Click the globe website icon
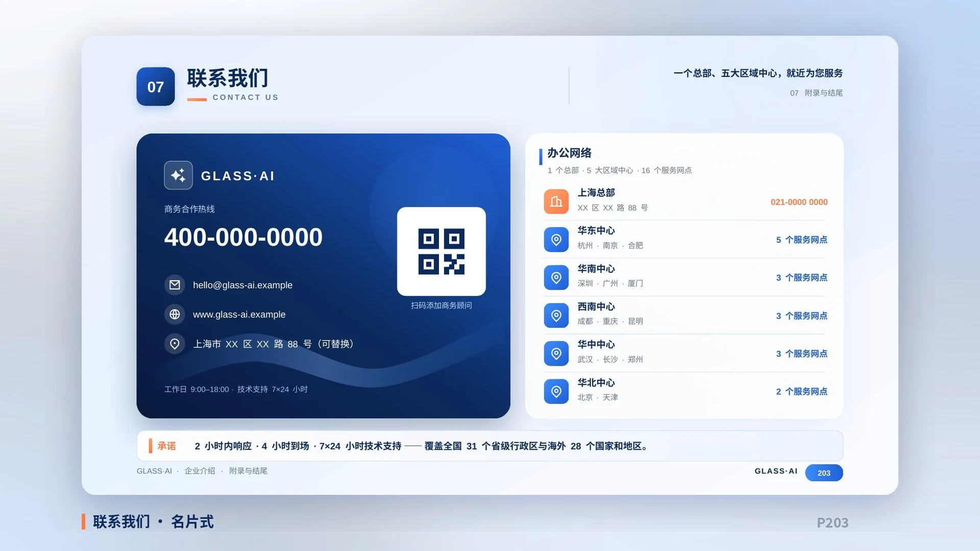This screenshot has width=980, height=551. tap(175, 314)
